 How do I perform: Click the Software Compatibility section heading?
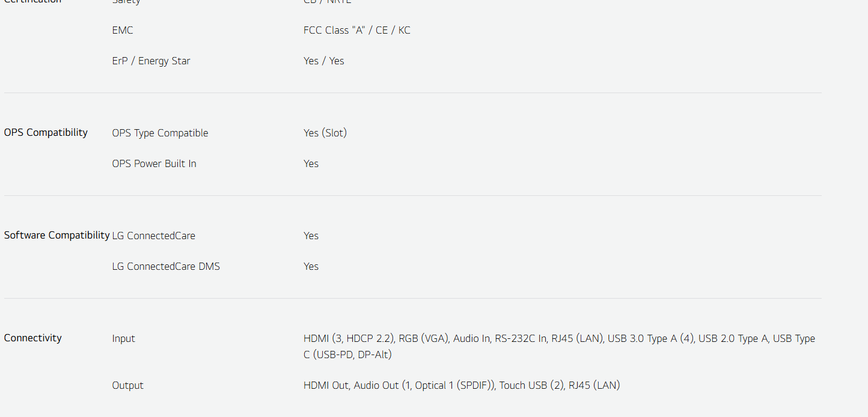click(x=57, y=235)
